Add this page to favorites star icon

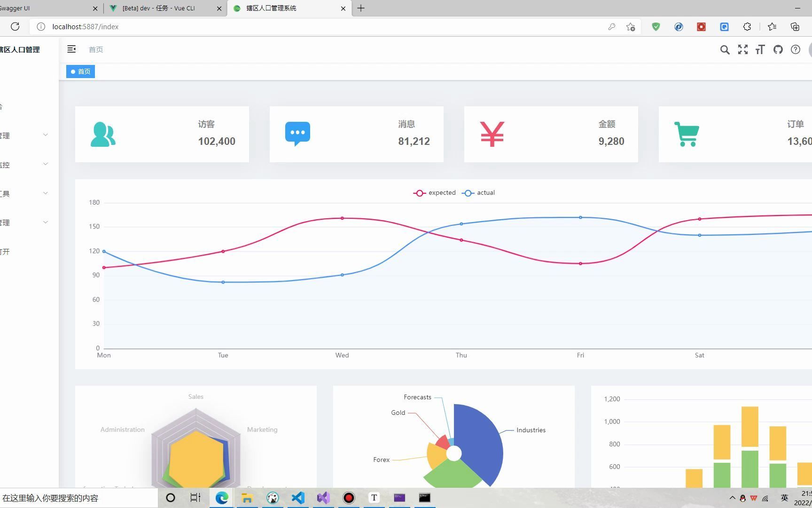[631, 27]
